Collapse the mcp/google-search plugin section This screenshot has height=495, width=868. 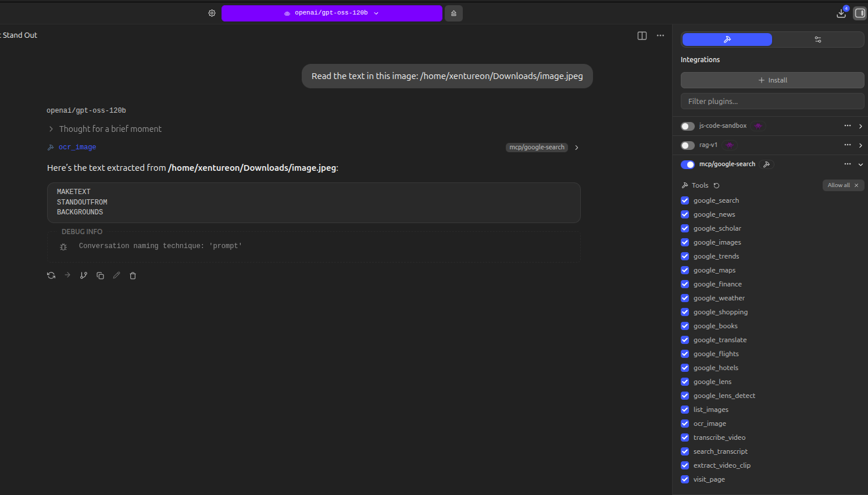tap(860, 164)
